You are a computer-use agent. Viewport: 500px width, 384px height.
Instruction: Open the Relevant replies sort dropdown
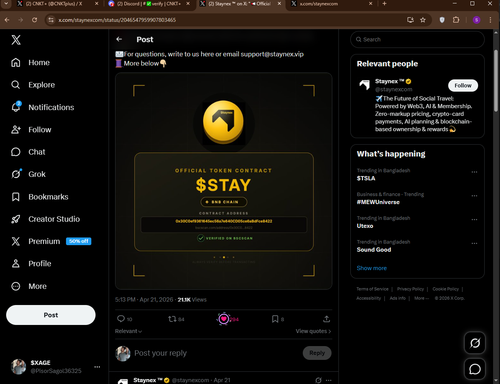click(x=128, y=331)
